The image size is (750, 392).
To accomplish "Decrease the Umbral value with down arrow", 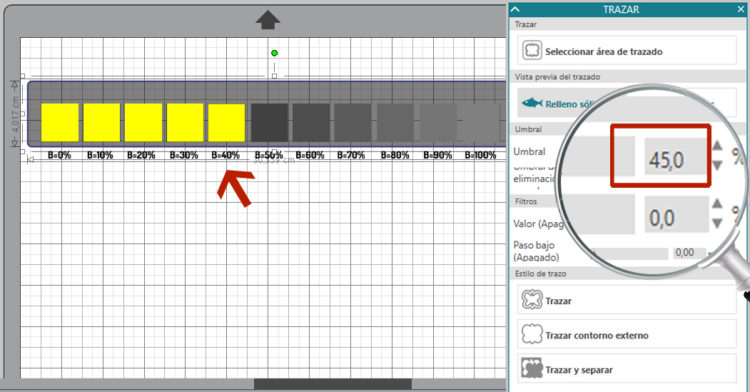I will coord(717,165).
